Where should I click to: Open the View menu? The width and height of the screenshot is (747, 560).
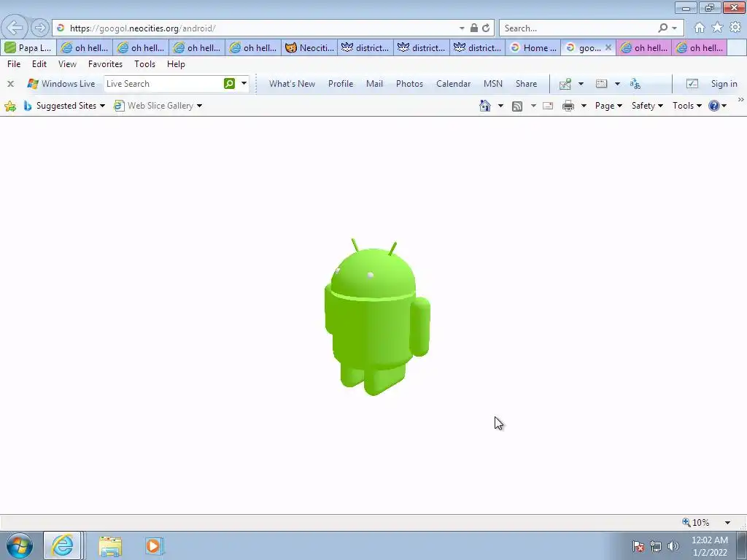coord(67,64)
